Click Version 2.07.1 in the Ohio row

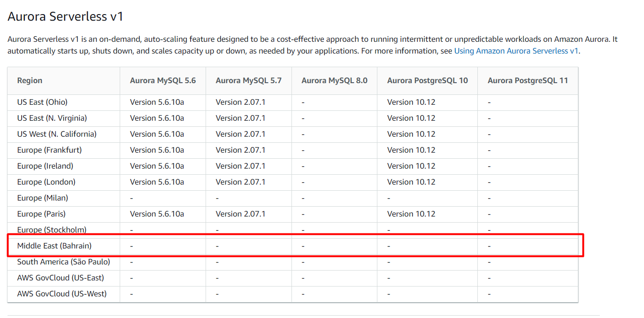pos(240,102)
